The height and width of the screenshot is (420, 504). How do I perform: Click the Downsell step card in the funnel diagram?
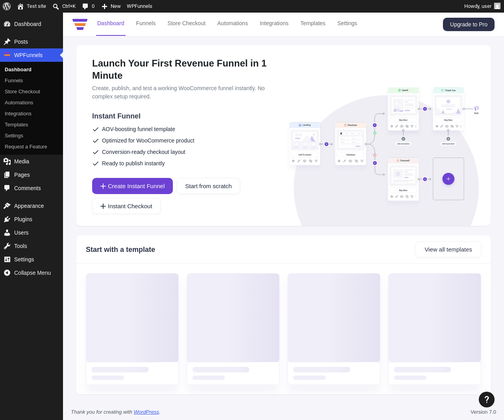403,179
